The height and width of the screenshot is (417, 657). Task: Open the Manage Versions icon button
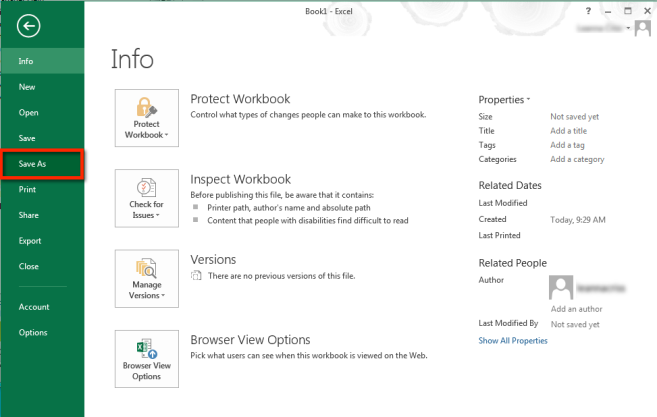pos(147,279)
